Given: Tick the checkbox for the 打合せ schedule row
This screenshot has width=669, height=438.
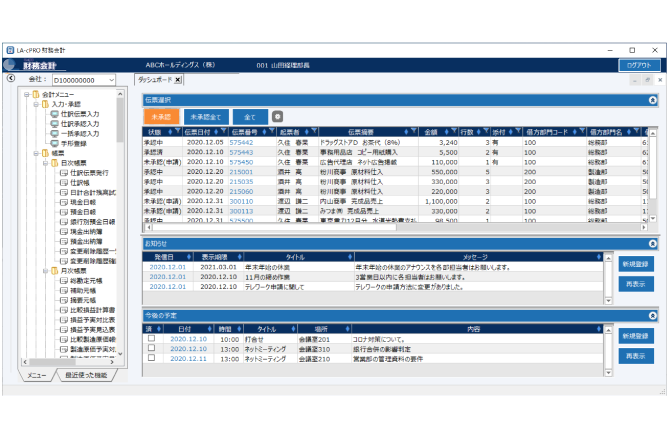Looking at the screenshot, I should coord(151,339).
